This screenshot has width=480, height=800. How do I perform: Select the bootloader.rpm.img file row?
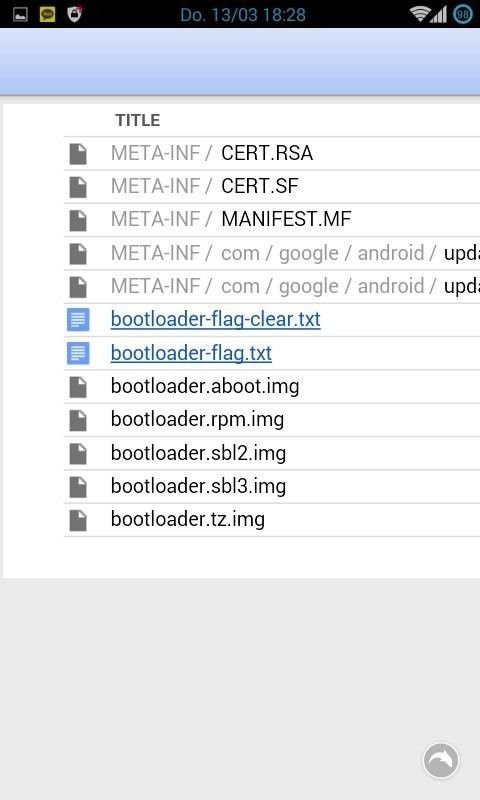pos(272,420)
